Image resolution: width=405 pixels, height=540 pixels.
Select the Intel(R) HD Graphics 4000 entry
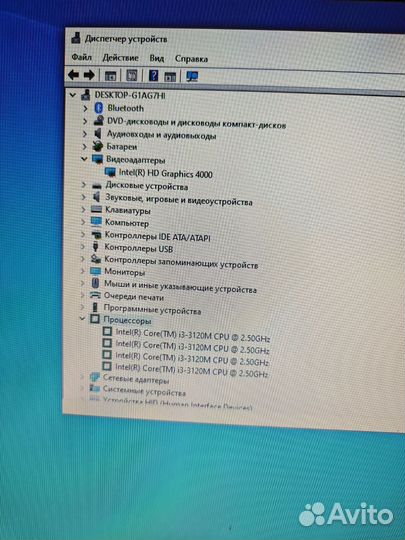click(165, 174)
